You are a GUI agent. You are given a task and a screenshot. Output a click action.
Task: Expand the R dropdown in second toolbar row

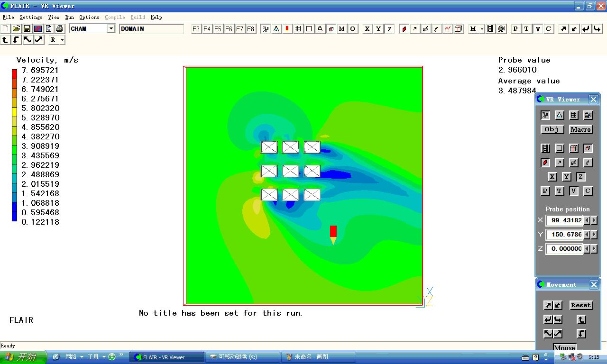click(x=62, y=40)
